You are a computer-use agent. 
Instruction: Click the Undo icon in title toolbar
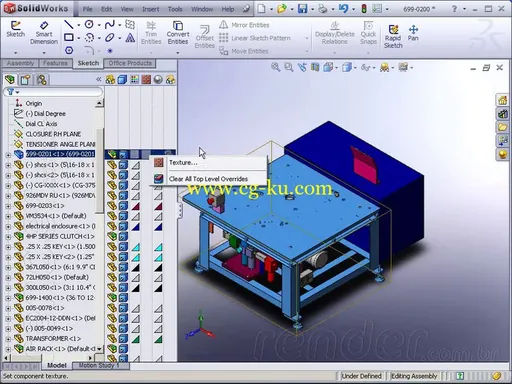click(343, 9)
